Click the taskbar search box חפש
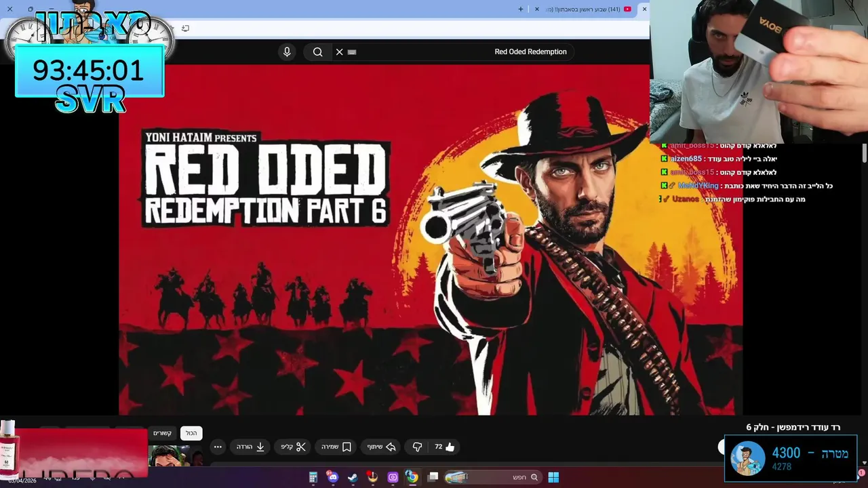Viewport: 868px width, 488px height. point(493,477)
